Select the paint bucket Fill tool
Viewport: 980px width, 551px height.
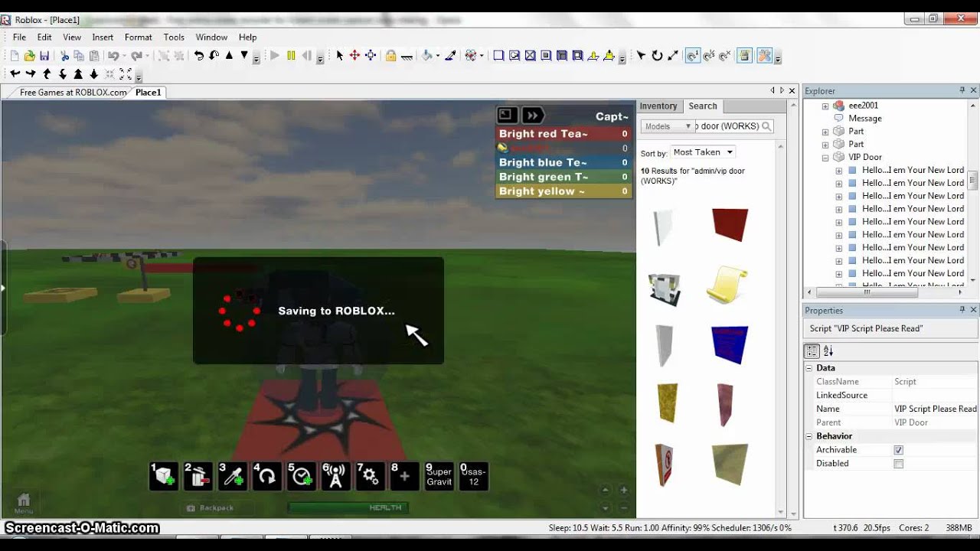pyautogui.click(x=427, y=56)
